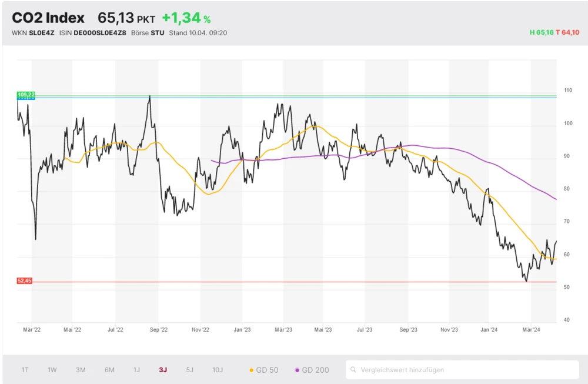Switch to the 6M time range
Screen dimensions: 588x384
109,370
